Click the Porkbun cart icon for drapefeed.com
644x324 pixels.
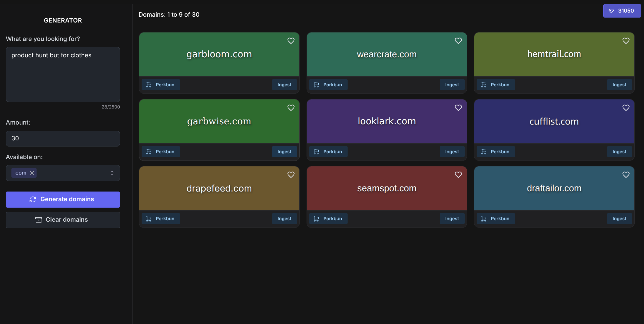(149, 218)
